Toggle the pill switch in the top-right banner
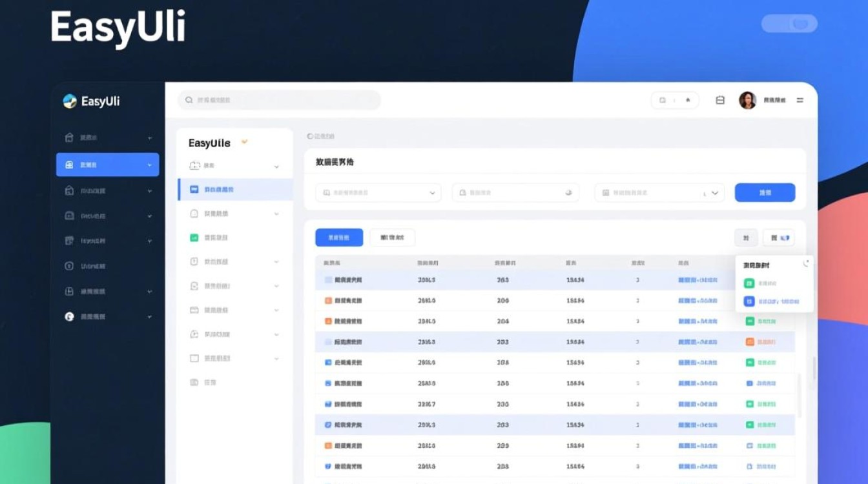The width and height of the screenshot is (868, 484). tap(789, 24)
